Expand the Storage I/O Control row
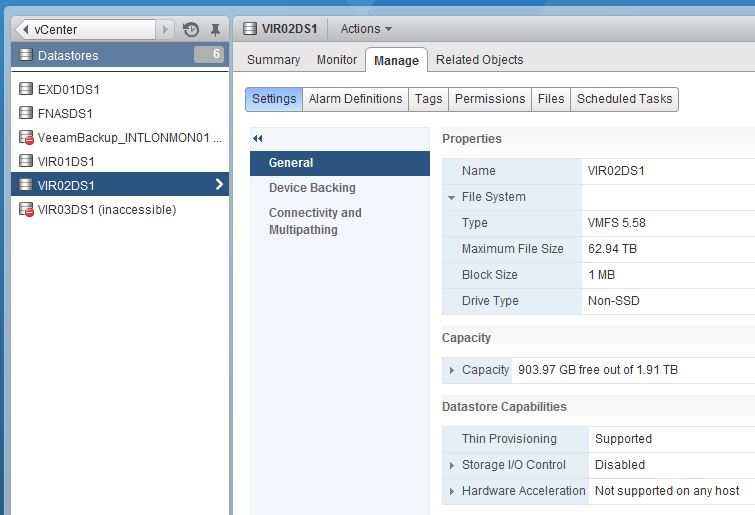The image size is (755, 515). click(x=452, y=465)
